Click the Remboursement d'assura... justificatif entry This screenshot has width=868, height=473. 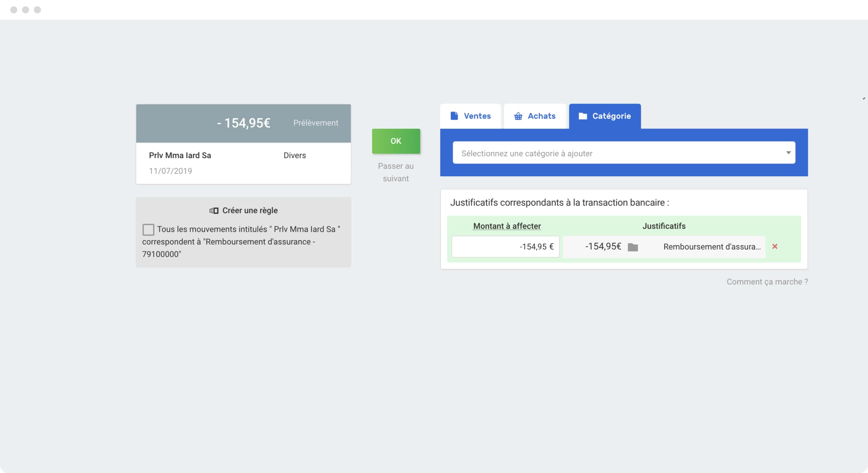pos(711,247)
